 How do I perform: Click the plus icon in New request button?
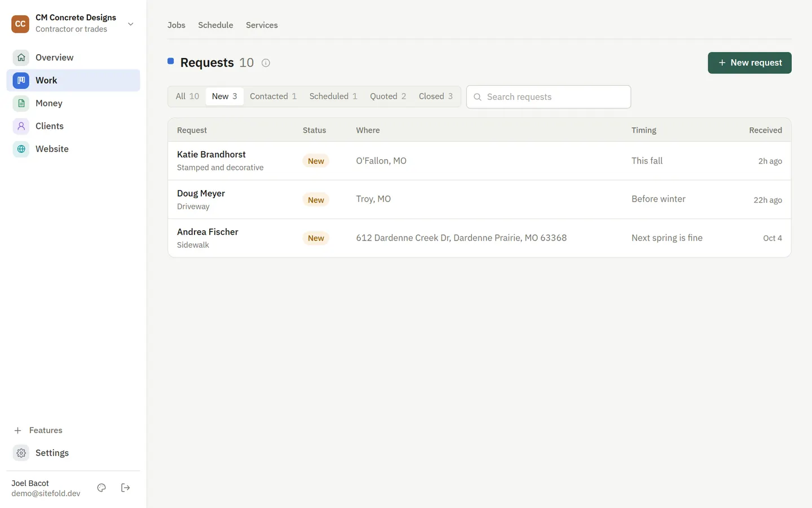(x=722, y=63)
